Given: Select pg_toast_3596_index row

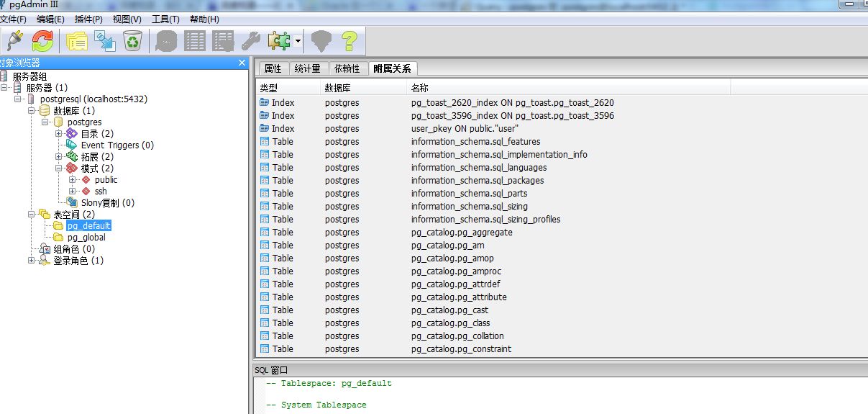Looking at the screenshot, I should tap(562, 116).
